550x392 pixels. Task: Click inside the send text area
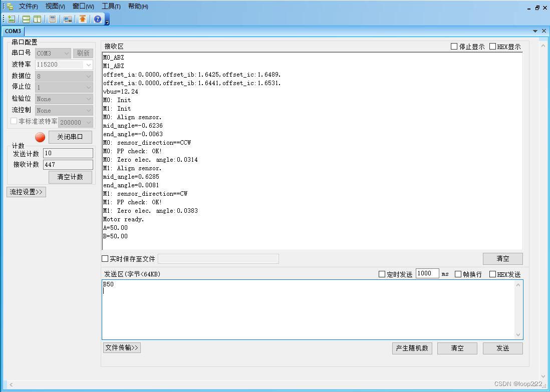(309, 309)
